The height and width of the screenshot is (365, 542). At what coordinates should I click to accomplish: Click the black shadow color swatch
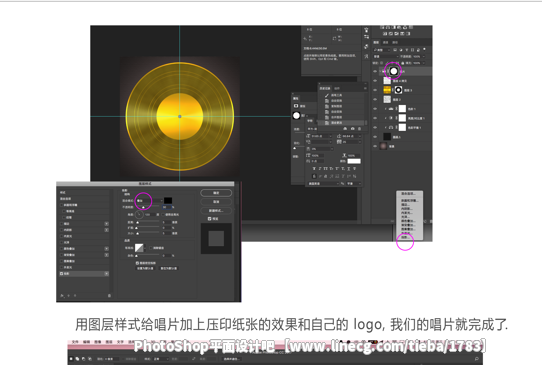tap(168, 200)
